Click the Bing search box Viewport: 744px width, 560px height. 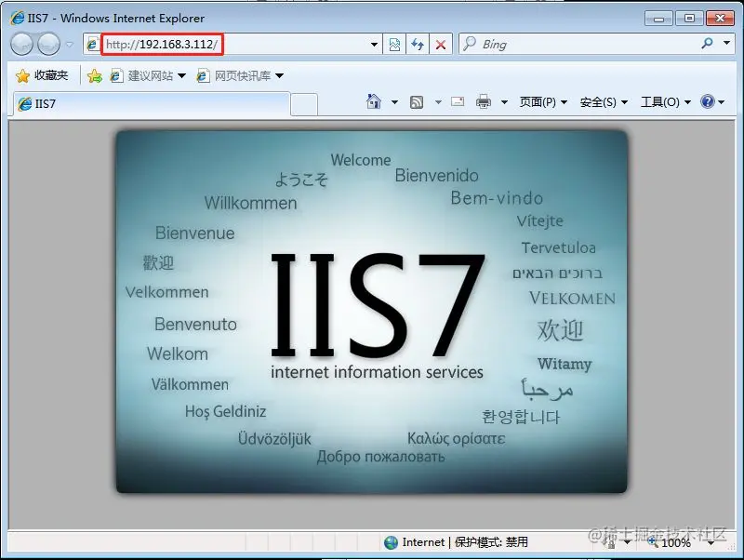tap(578, 44)
